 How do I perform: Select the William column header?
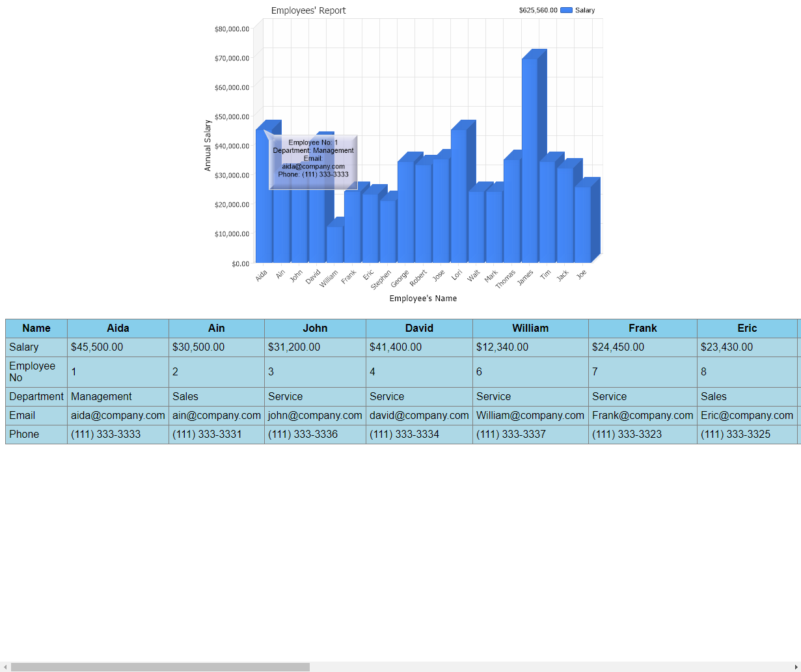pos(530,329)
